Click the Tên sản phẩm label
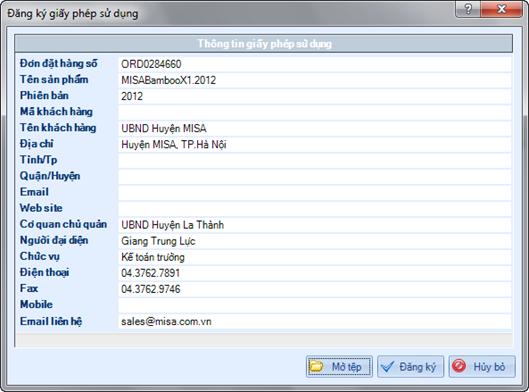Image resolution: width=529 pixels, height=392 pixels. pos(54,80)
